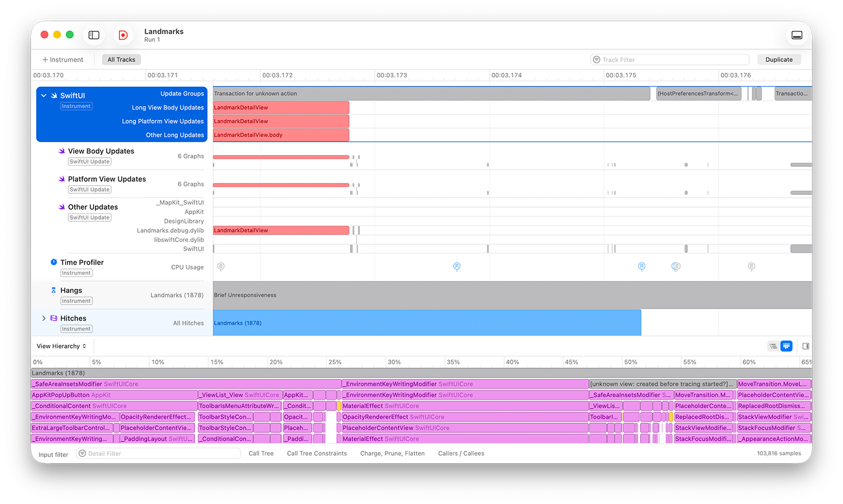The height and width of the screenshot is (504, 843).
Task: Switch to the flame graph view
Action: 786,346
